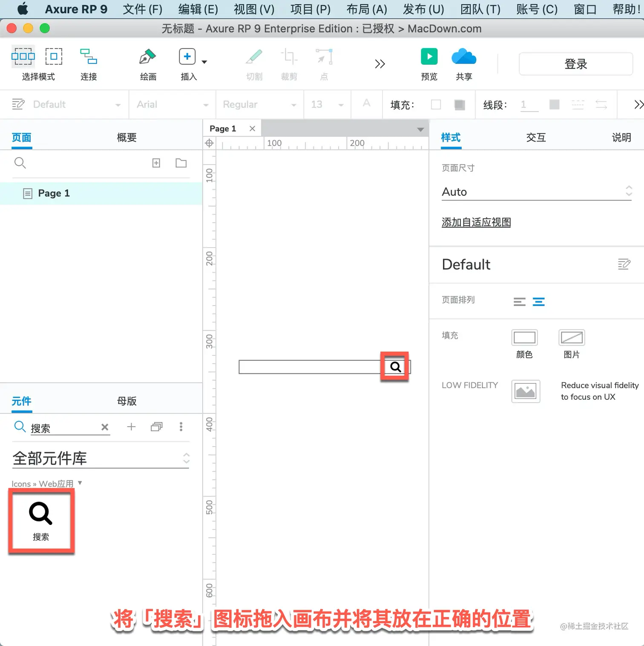
Task: Click the edit Default page style icon
Action: point(624,264)
